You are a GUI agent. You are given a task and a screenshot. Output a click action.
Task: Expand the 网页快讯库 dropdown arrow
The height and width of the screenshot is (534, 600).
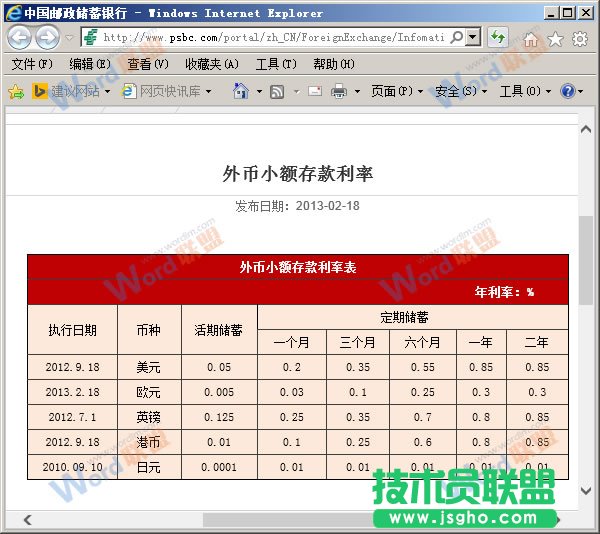point(209,91)
